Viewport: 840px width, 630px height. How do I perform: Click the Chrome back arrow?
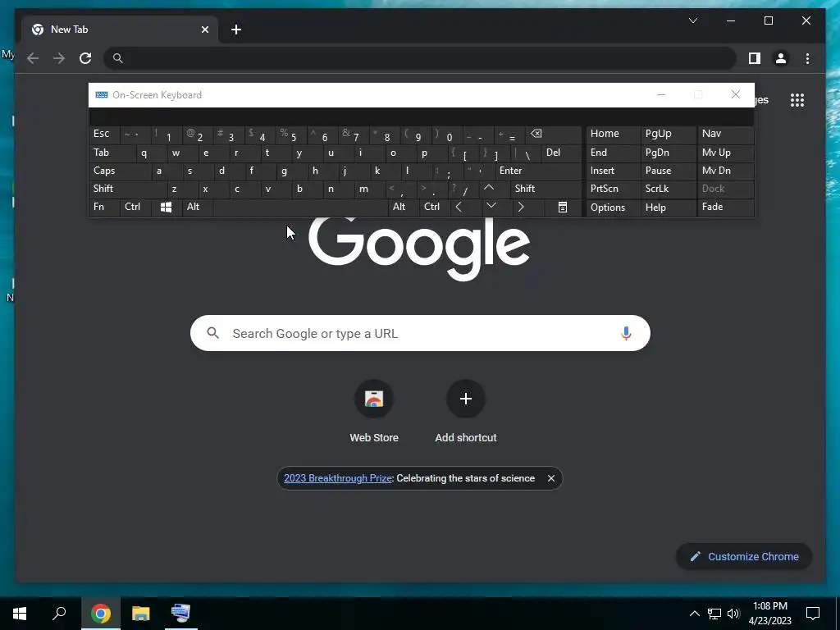33,58
